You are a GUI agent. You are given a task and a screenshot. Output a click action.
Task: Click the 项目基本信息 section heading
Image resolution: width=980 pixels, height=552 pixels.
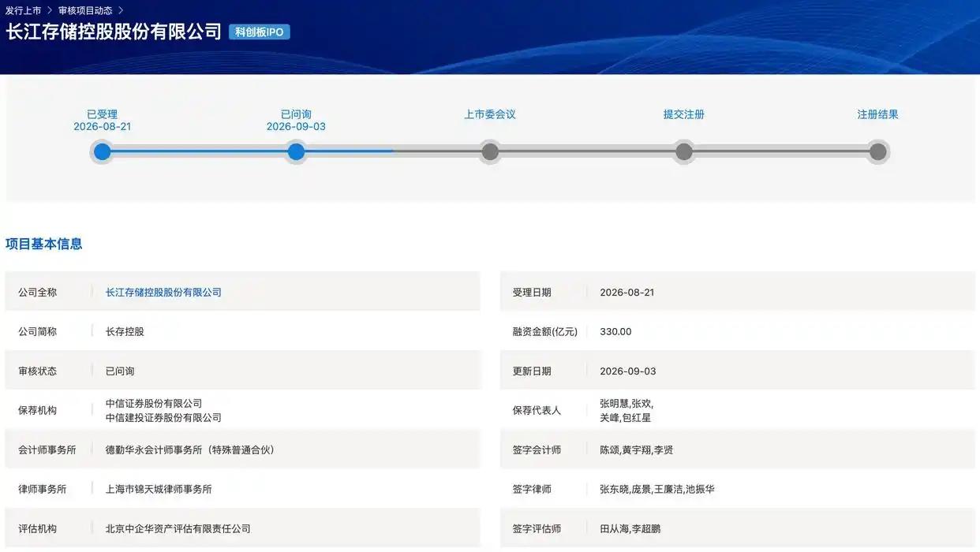click(x=44, y=244)
